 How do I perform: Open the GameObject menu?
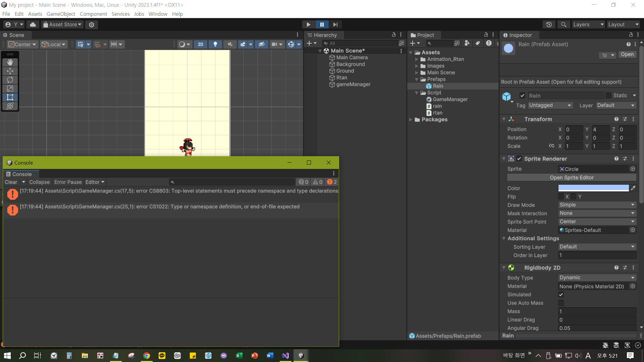(x=61, y=14)
